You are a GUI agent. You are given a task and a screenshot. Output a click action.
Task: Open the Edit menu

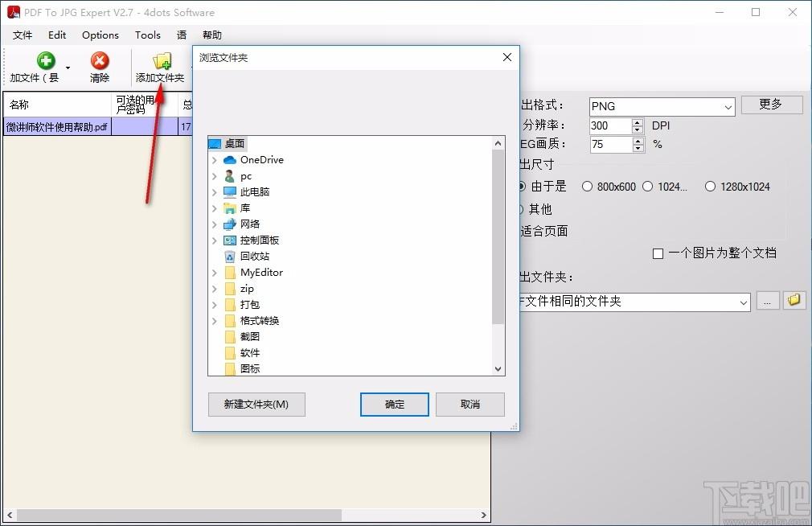[57, 35]
